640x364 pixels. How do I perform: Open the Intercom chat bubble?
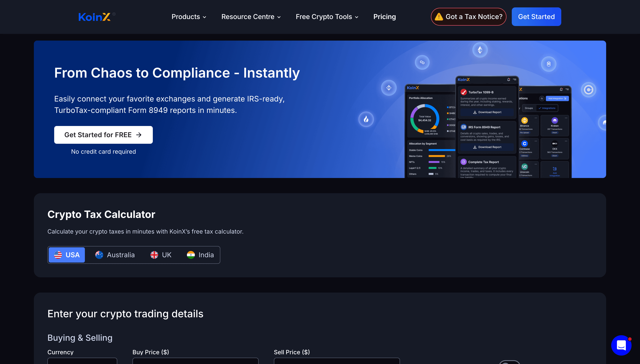point(621,345)
